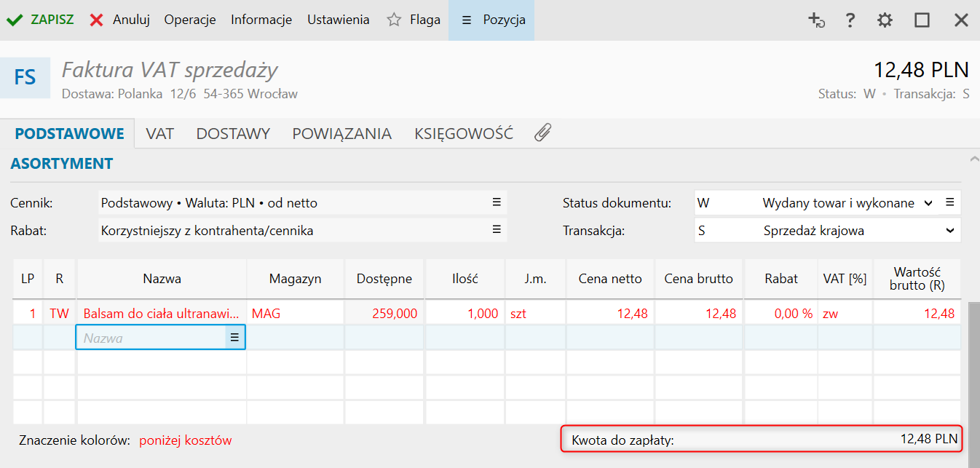Open Status dokumentu list menu icon
Viewport: 980px width, 468px height.
(949, 202)
